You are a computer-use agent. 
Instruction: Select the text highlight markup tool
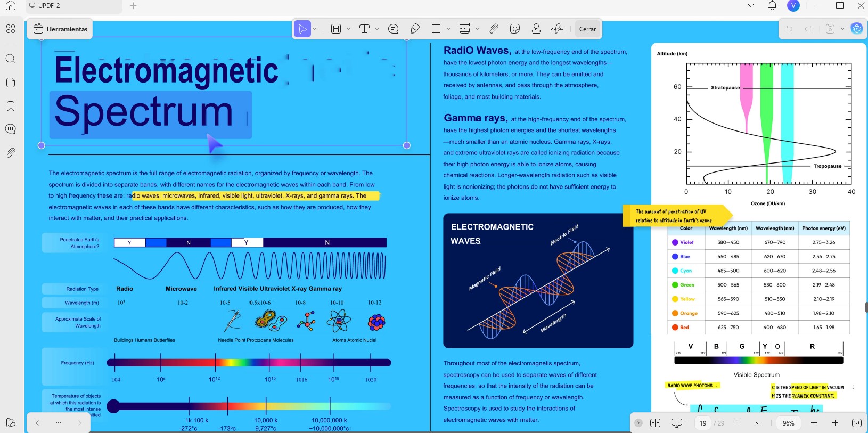pos(336,29)
